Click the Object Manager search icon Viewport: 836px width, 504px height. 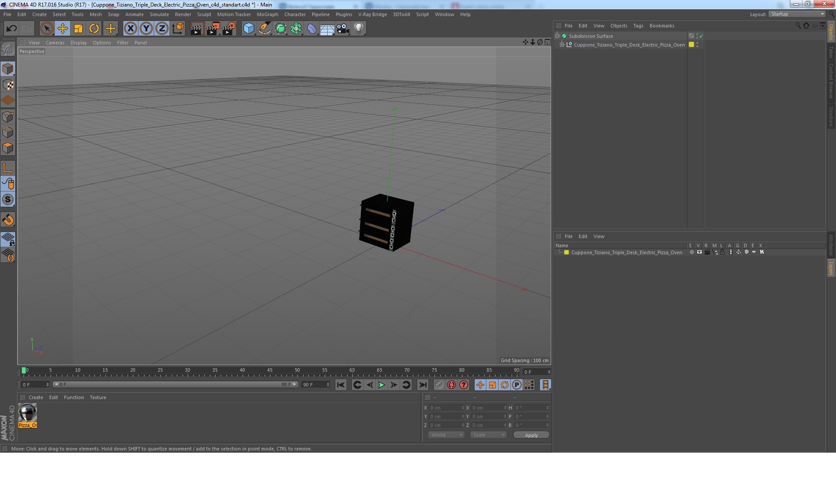798,26
